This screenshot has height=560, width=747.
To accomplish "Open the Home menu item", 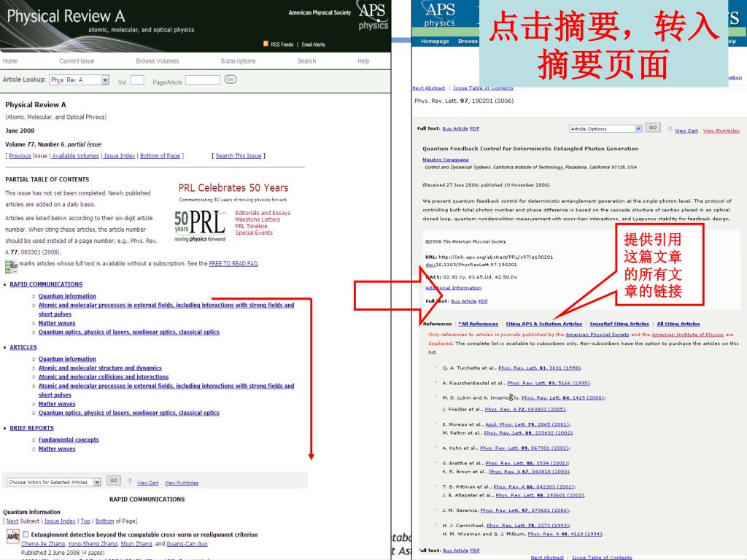I will coord(10,61).
